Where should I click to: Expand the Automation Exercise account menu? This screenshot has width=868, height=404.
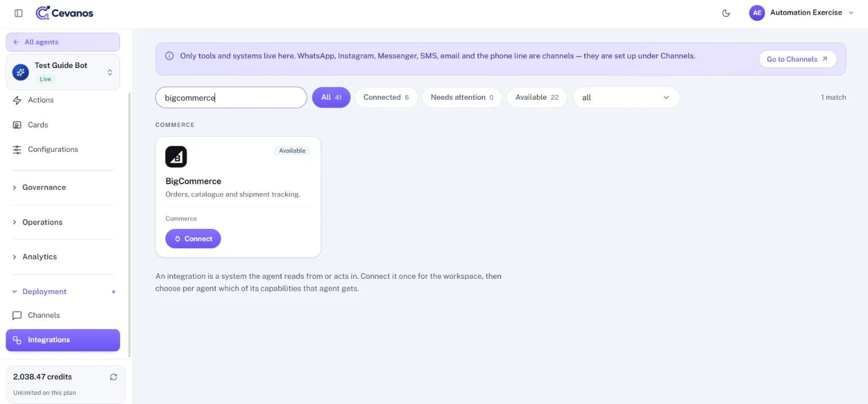click(x=801, y=13)
